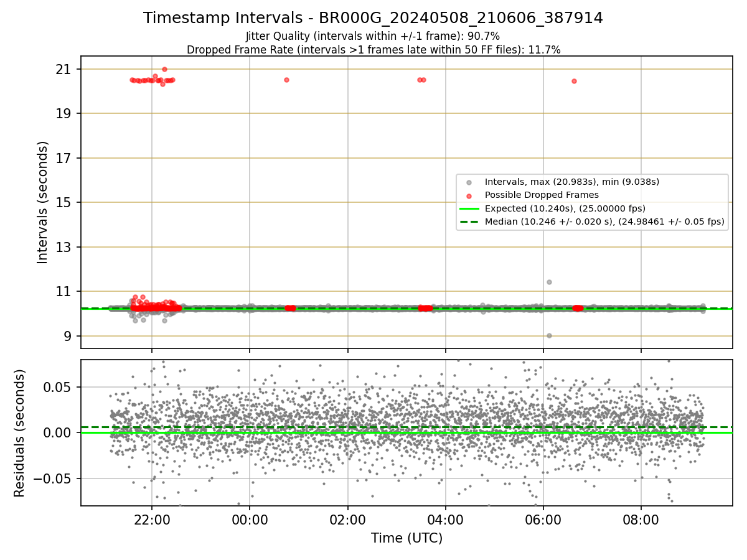The image size is (747, 560).
Task: Click the plot title "Timestamp Intervals - BR000G_20240508_210606_387914"
Action: coord(373,18)
